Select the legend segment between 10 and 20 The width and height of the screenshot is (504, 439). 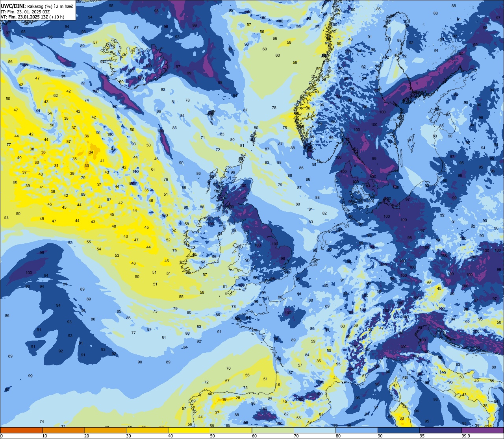63,430
